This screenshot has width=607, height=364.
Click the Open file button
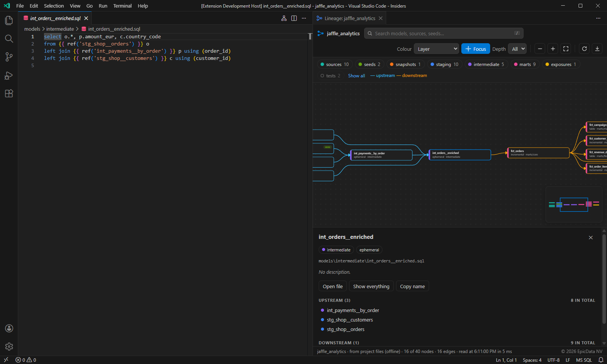(x=333, y=286)
